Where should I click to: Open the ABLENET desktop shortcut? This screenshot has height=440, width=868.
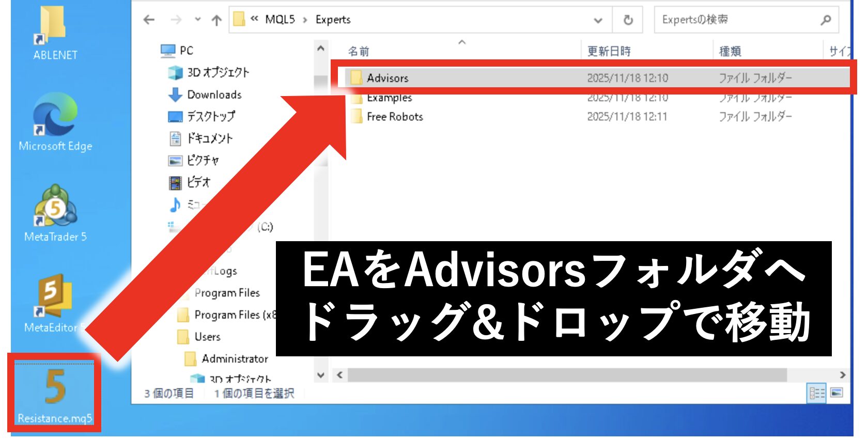[54, 31]
